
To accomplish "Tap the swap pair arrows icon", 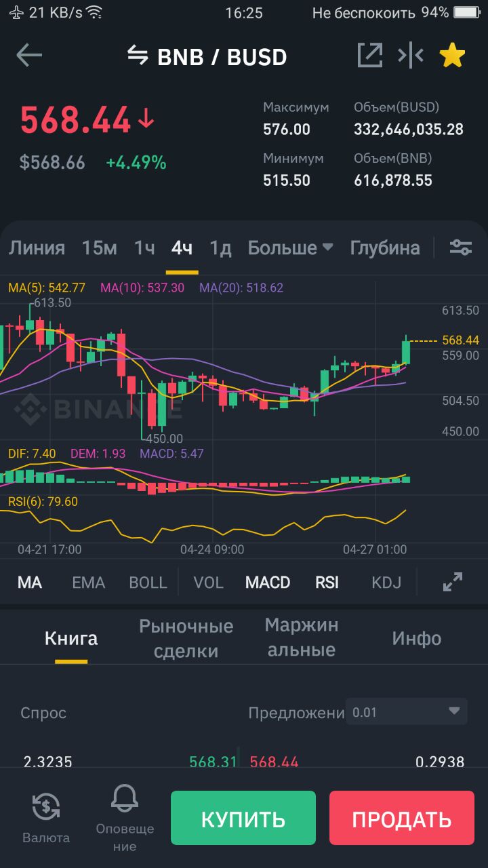I will coord(138,56).
